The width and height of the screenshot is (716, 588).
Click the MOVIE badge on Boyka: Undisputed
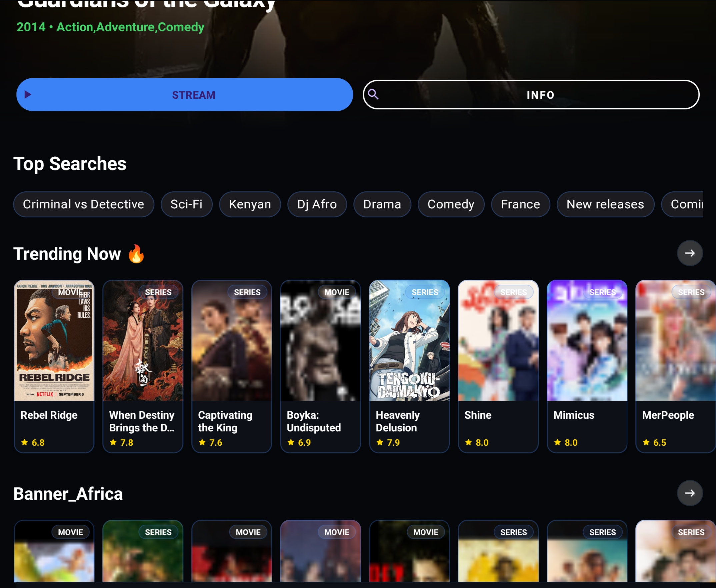click(337, 292)
